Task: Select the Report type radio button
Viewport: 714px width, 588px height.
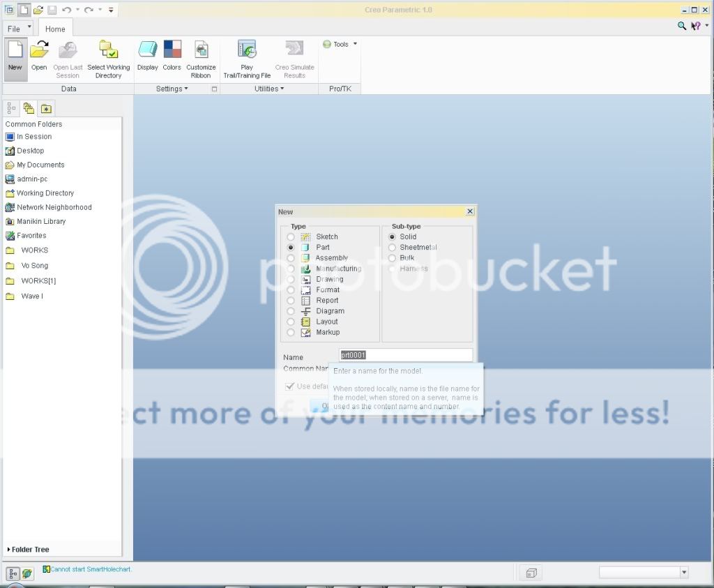Action: 291,301
